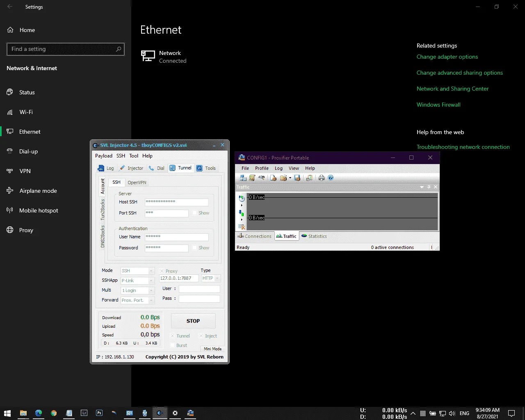Open the volume control in system tray

coord(452,413)
